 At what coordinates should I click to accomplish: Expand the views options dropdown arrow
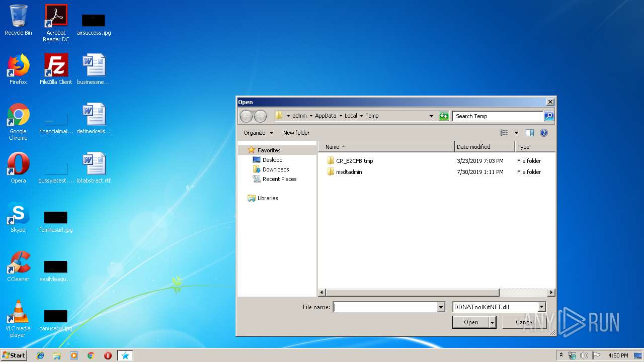click(516, 133)
